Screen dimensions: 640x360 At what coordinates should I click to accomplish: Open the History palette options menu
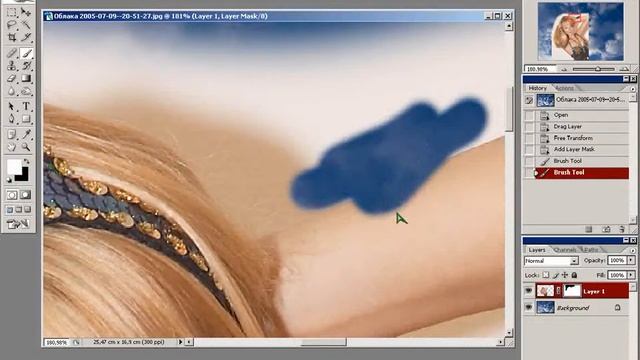click(633, 89)
